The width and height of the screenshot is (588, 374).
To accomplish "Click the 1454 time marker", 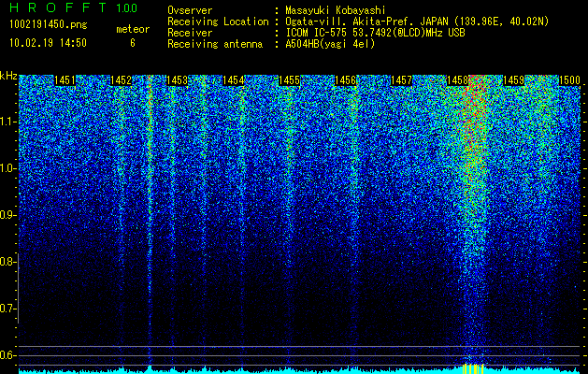I will [x=234, y=80].
